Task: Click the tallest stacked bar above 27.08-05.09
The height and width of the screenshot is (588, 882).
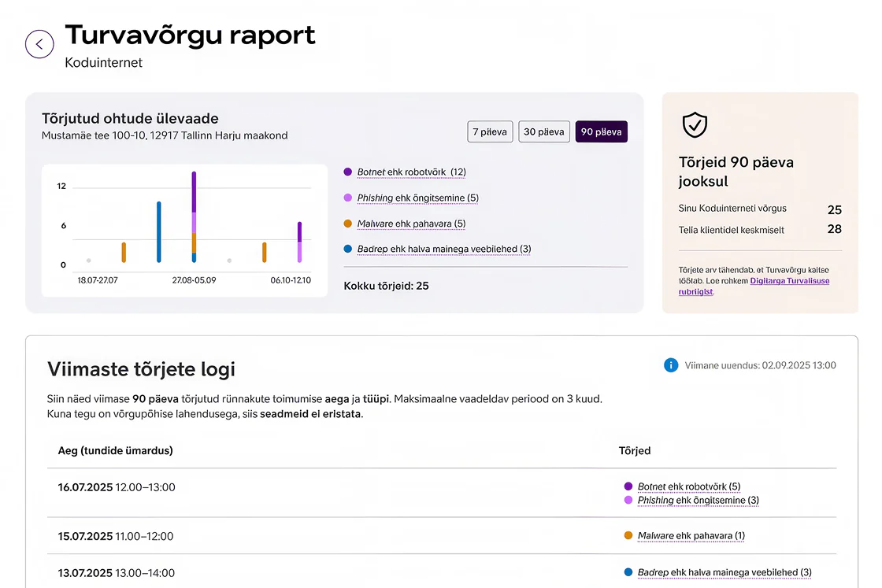Action: (x=194, y=217)
